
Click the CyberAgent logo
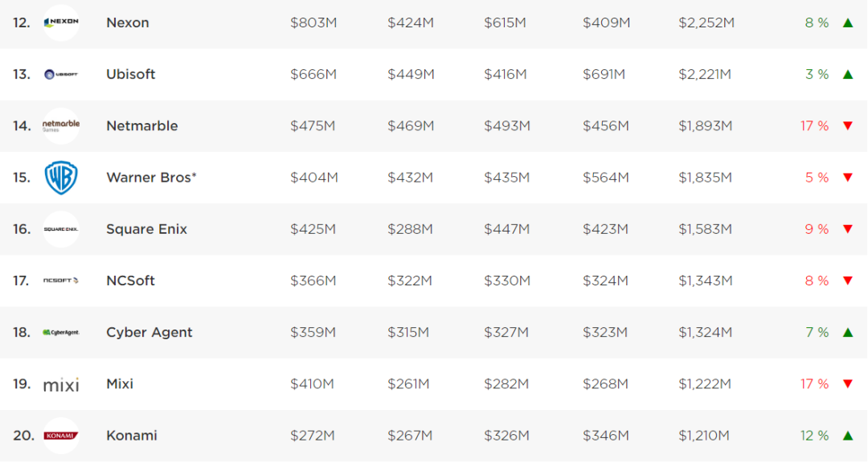pos(61,332)
